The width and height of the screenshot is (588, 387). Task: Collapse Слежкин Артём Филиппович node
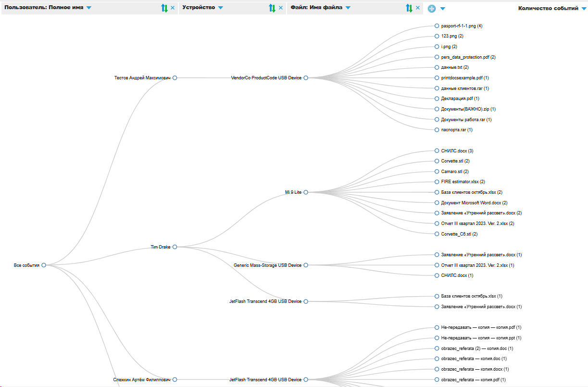pos(175,379)
